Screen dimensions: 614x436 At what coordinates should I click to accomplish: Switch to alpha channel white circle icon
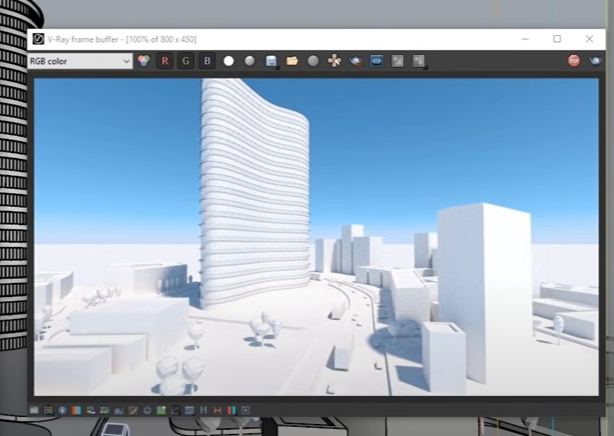[x=229, y=61]
